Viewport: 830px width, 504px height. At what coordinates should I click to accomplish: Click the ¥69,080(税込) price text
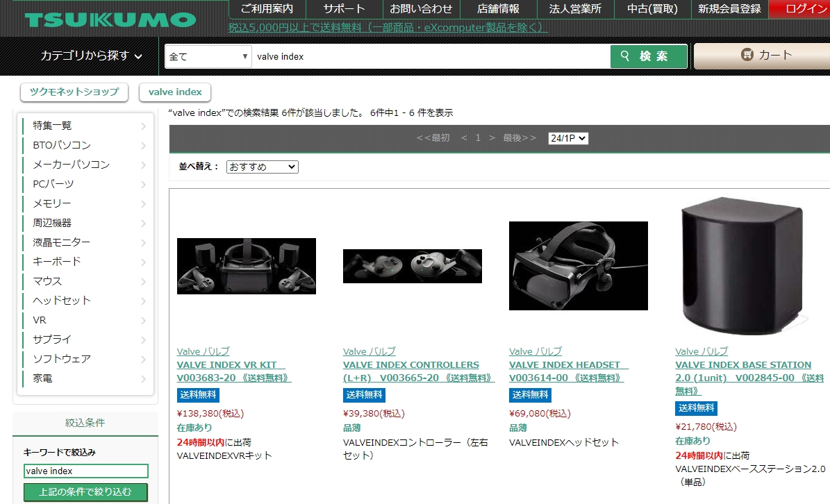[540, 414]
